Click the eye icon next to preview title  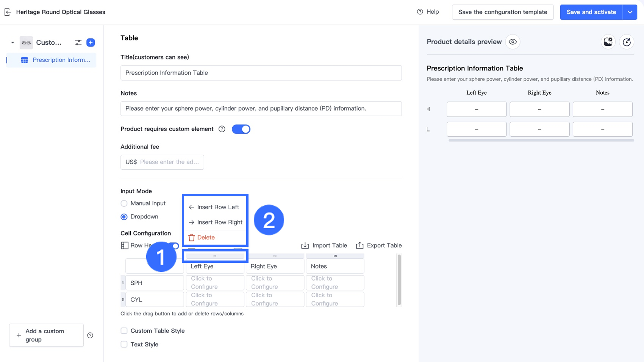point(513,42)
